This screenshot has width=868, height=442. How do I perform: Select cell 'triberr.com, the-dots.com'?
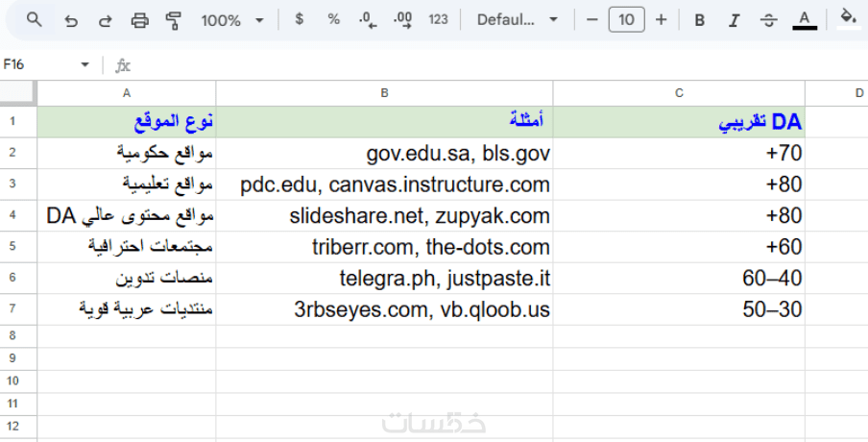384,247
